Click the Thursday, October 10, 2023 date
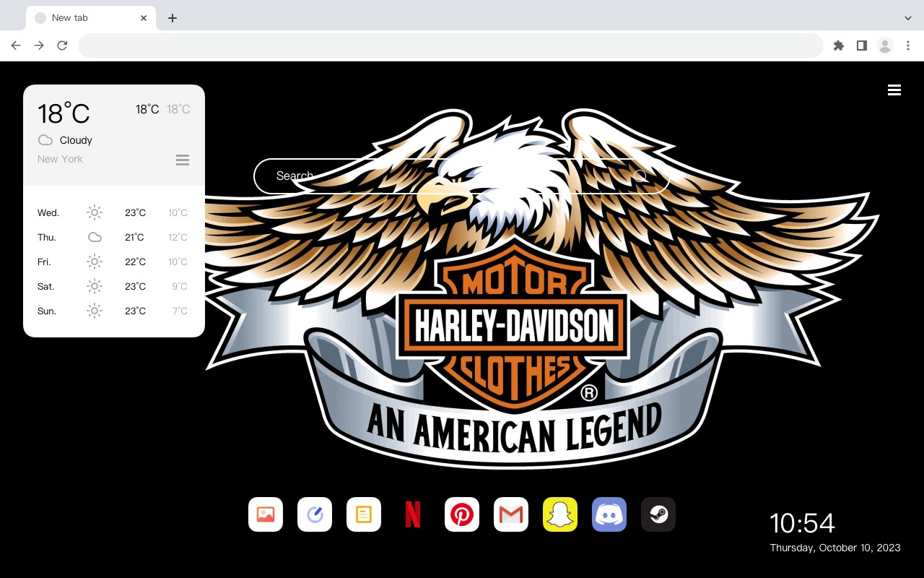The image size is (924, 578). pyautogui.click(x=835, y=548)
